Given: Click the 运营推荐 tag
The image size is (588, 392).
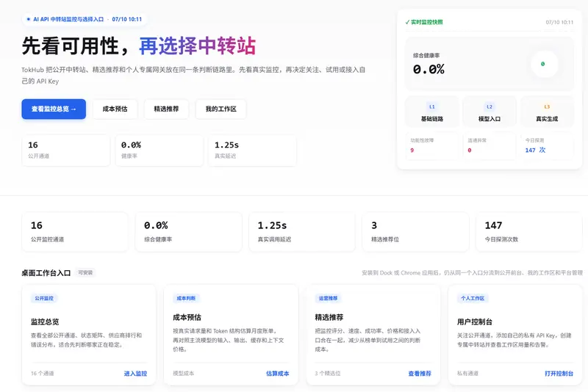Looking at the screenshot, I should tap(328, 298).
